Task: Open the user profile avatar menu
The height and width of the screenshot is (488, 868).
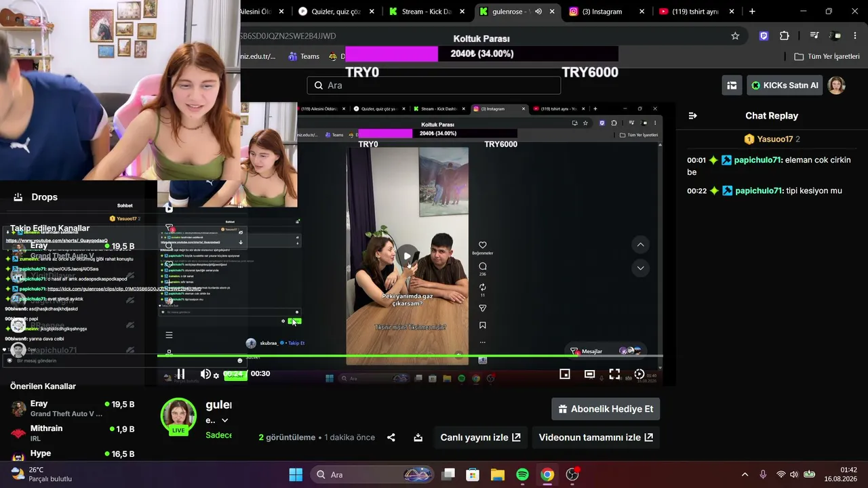Action: [x=837, y=85]
